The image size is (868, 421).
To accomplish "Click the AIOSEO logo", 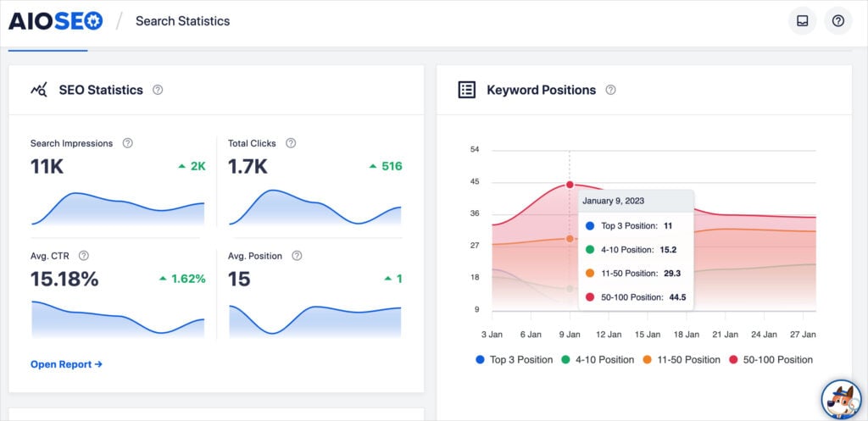I will tap(55, 21).
